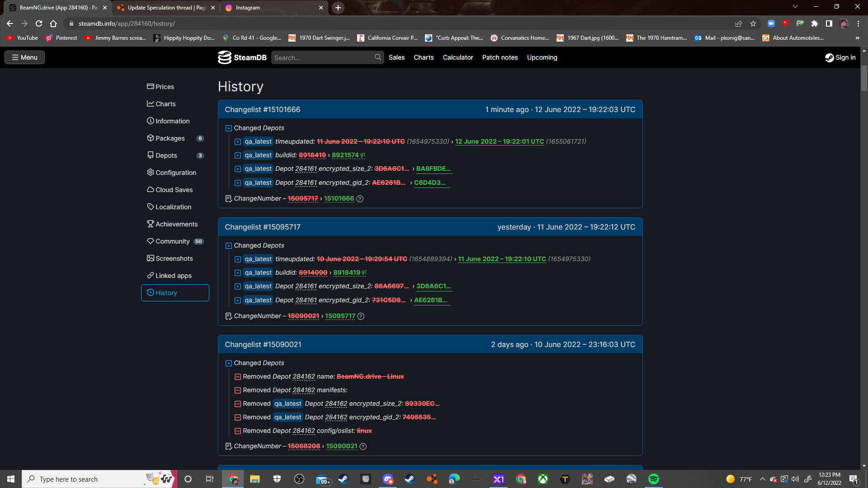The height and width of the screenshot is (488, 868).
Task: Open the Community sidebar section
Action: tap(175, 241)
